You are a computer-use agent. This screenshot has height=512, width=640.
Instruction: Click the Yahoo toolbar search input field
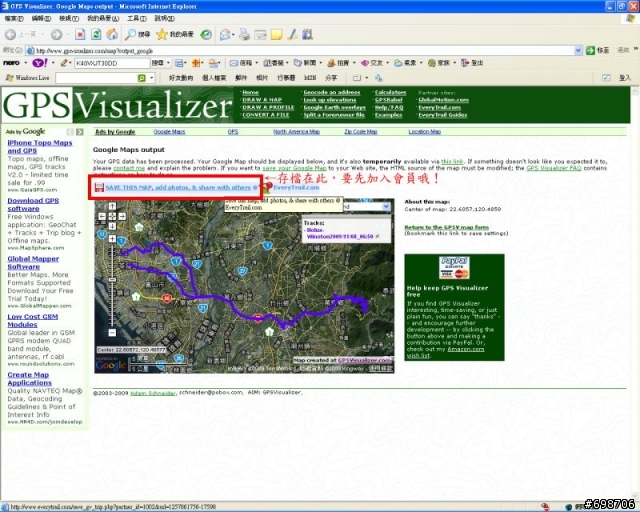tap(112, 63)
